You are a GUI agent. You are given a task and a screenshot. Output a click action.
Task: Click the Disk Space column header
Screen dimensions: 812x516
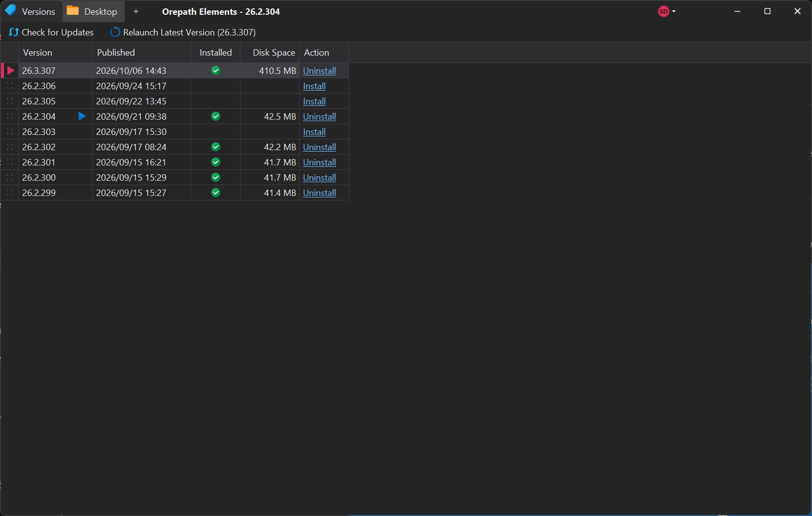(x=270, y=52)
